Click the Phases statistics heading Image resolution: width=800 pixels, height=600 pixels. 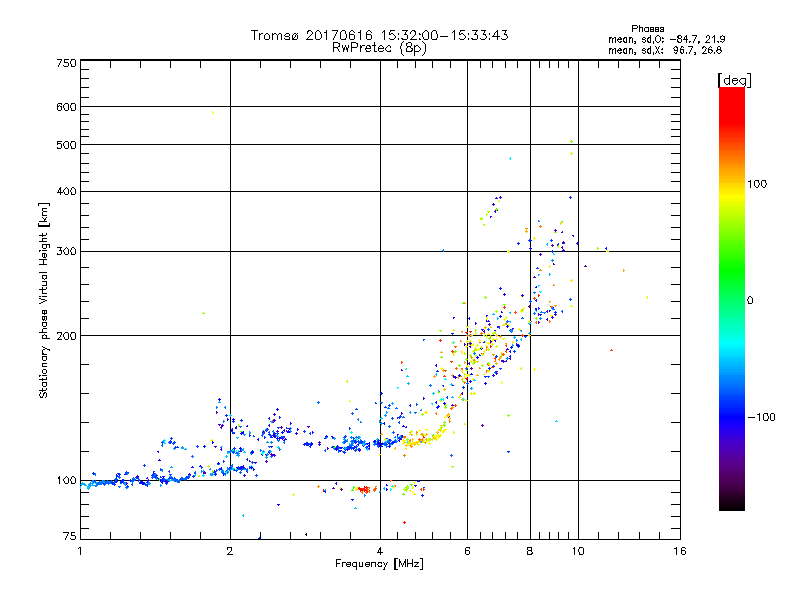point(647,29)
